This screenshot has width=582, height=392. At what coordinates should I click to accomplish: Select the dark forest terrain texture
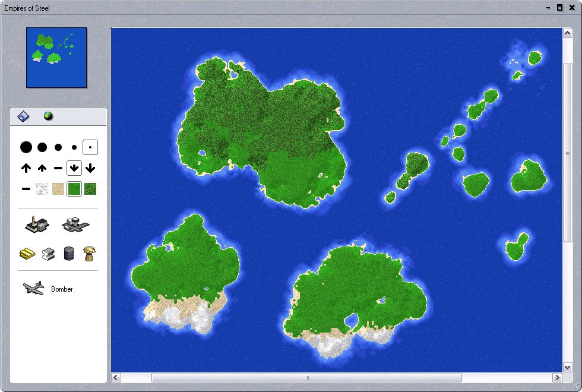click(90, 189)
